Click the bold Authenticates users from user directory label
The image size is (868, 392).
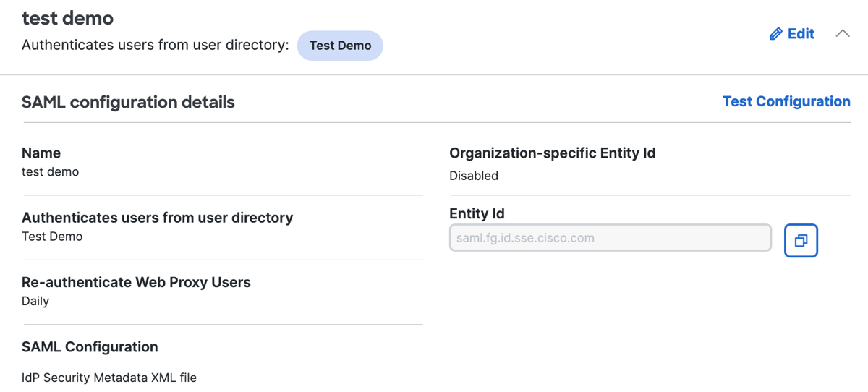(157, 218)
